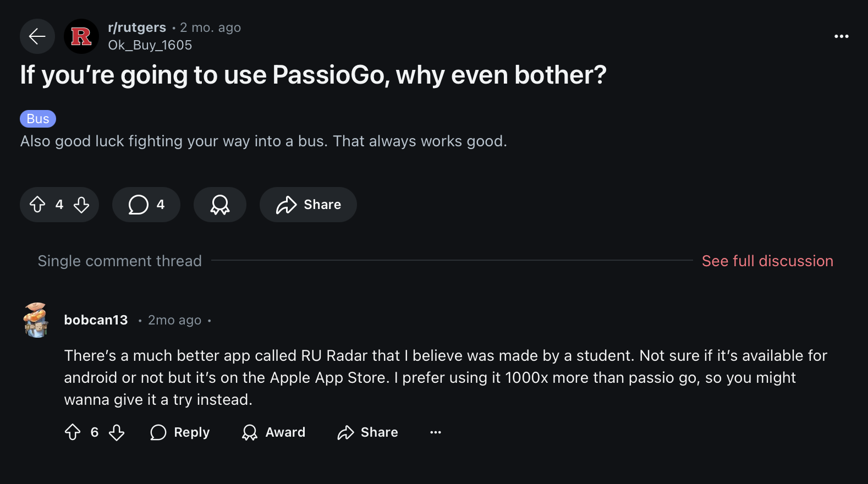868x484 pixels.
Task: Award bobcan13's comment
Action: (x=273, y=432)
